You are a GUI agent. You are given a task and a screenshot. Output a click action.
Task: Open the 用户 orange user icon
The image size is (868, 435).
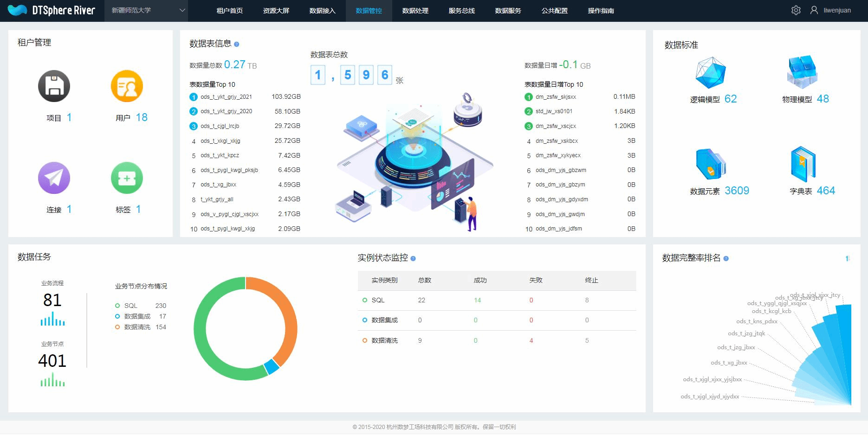127,86
